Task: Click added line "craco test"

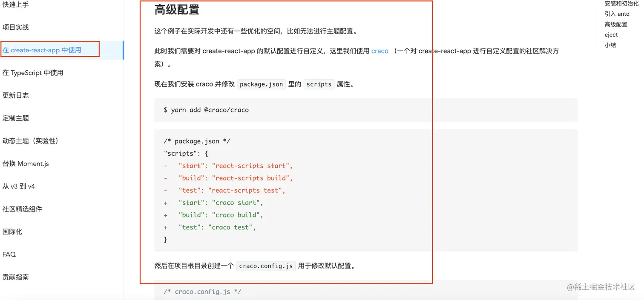Action: [x=210, y=228]
